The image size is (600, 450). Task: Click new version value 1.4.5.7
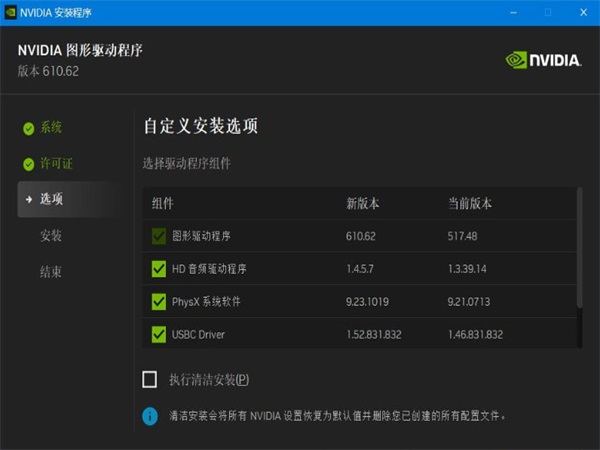pos(360,269)
